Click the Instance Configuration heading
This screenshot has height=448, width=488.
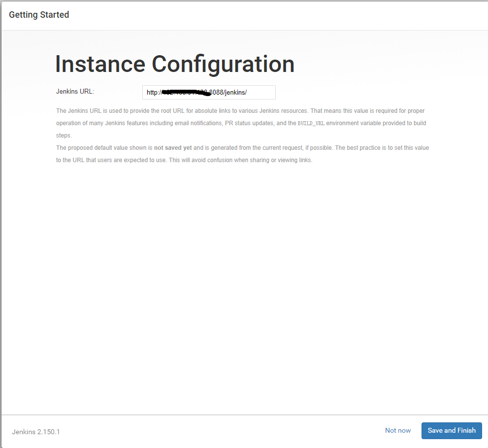click(x=175, y=64)
